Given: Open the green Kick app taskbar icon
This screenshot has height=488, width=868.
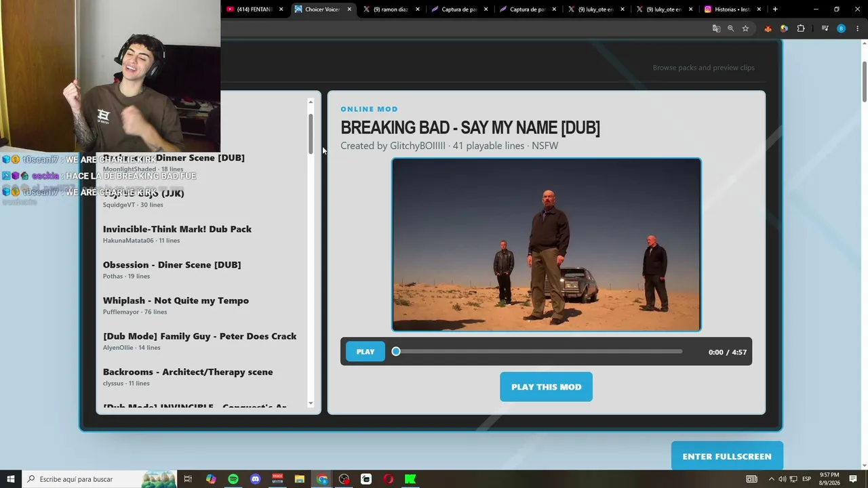Looking at the screenshot, I should pyautogui.click(x=410, y=479).
